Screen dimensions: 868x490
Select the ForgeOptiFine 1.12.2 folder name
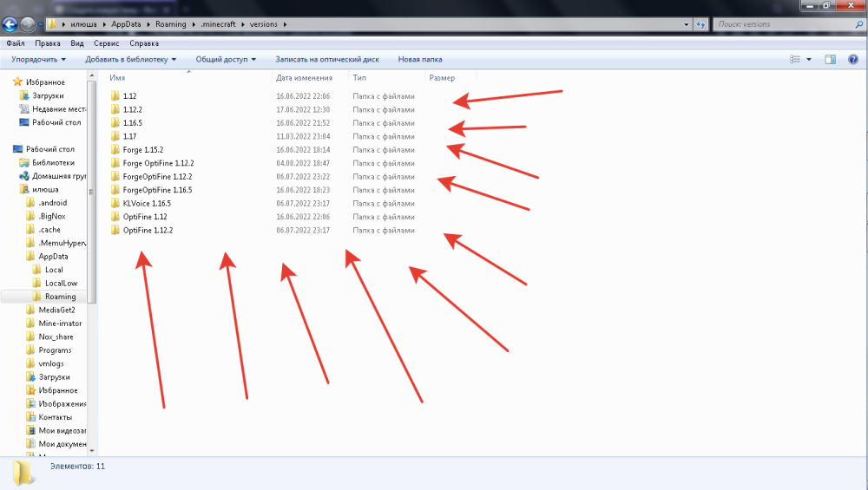click(x=157, y=176)
